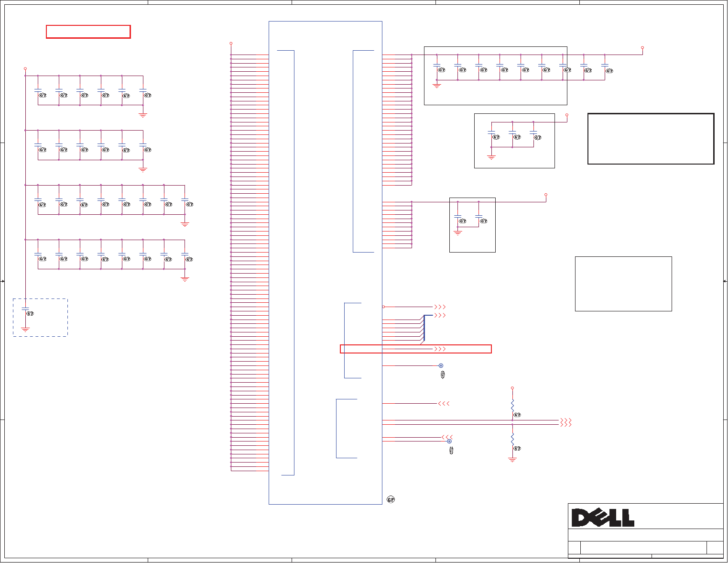Select the ground symbol of the nine-capacitor bank
Image resolution: width=728 pixels, height=563 pixels.
coord(436,86)
